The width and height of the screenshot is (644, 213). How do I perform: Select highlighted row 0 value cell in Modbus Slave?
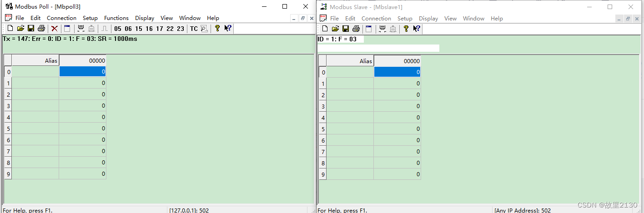[397, 72]
